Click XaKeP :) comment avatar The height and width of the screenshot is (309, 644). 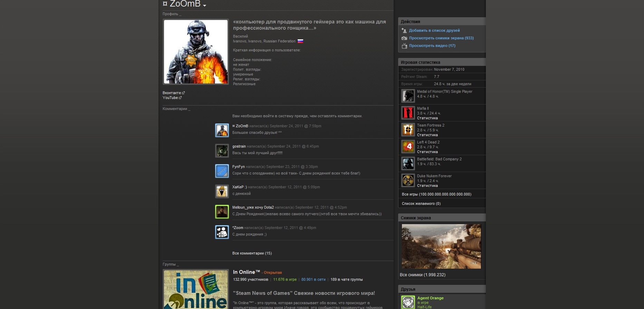coord(222,191)
